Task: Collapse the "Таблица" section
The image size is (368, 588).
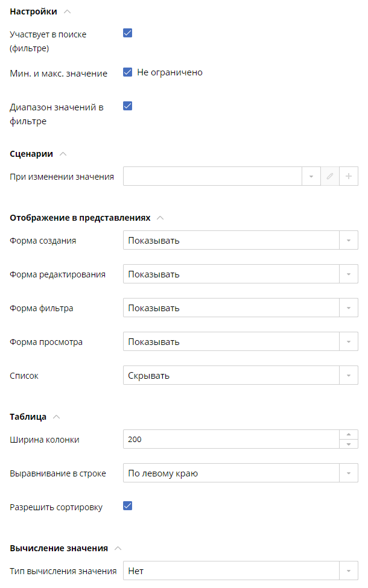Action: (57, 417)
